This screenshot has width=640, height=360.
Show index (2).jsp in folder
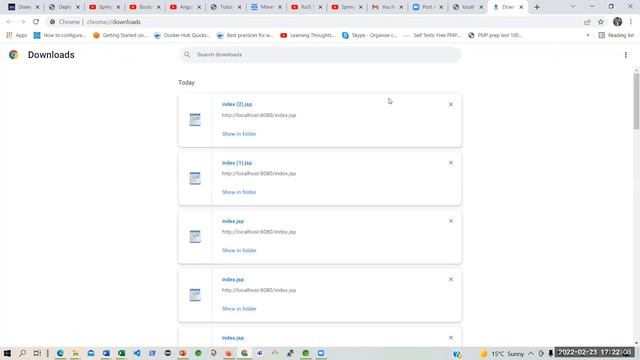coord(239,134)
